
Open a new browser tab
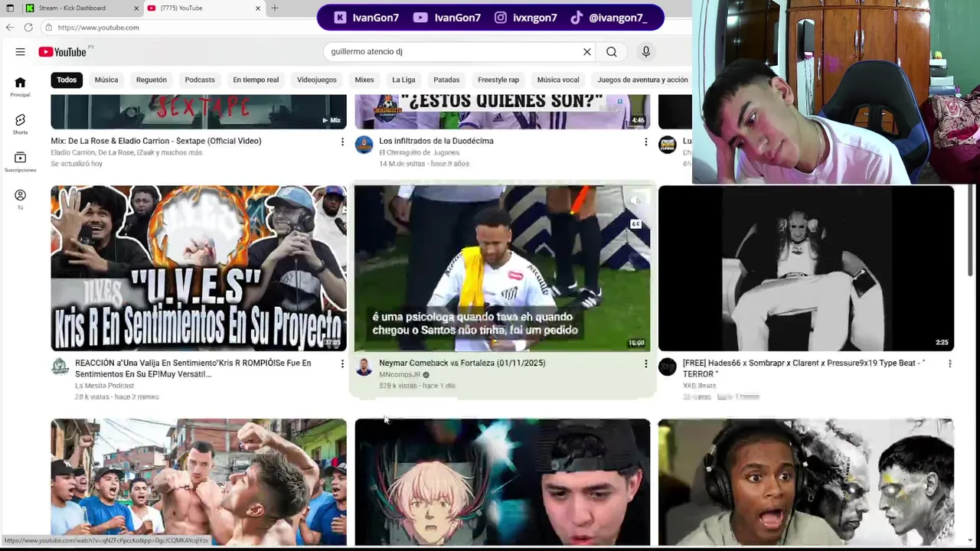pos(274,8)
